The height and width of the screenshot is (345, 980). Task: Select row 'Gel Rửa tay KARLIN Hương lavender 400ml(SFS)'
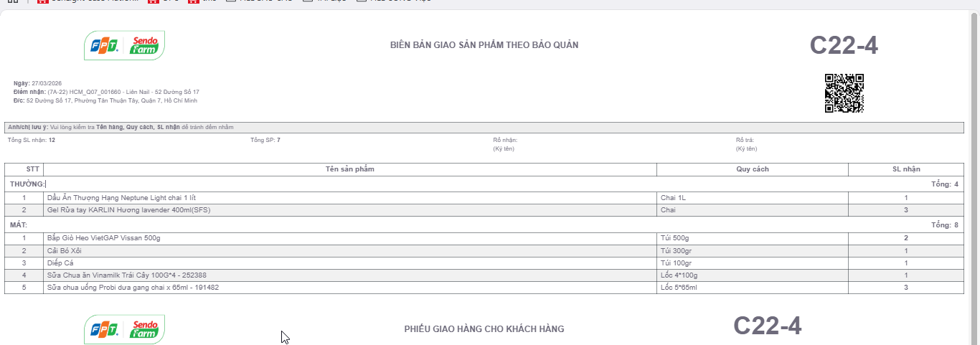[484, 210]
